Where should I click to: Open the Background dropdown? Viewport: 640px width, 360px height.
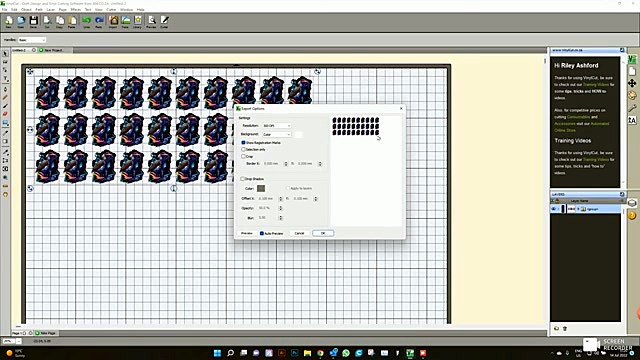(276, 134)
